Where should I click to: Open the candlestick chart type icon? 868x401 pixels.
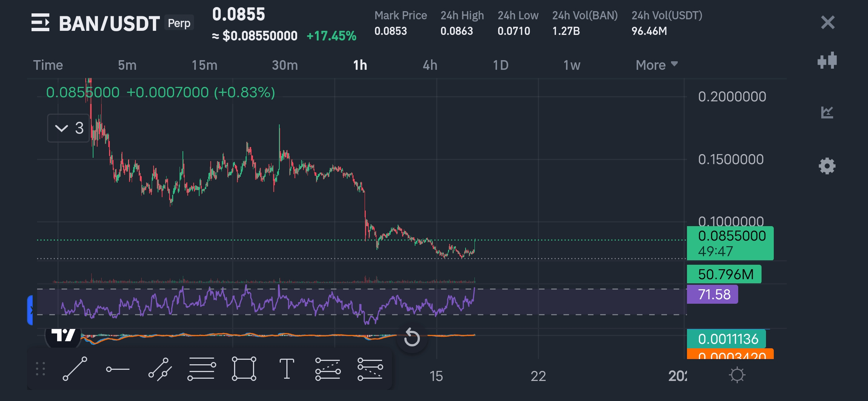[x=827, y=60]
